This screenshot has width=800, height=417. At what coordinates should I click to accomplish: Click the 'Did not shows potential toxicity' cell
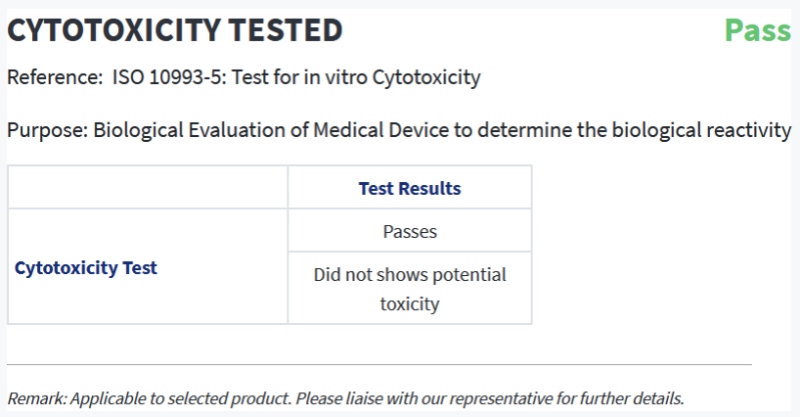tap(409, 288)
